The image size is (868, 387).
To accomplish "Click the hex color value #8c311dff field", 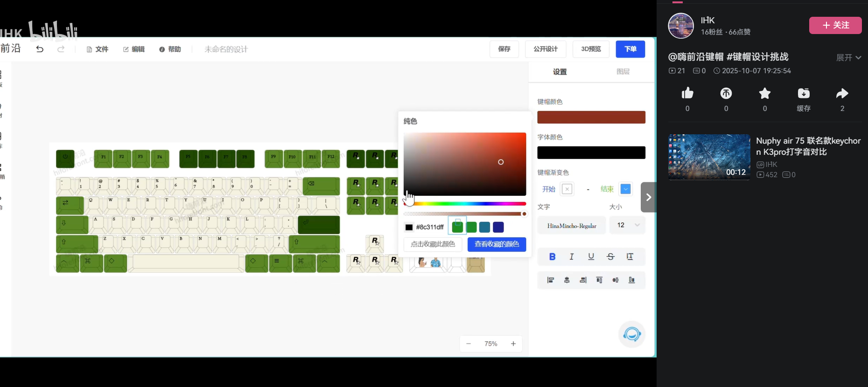I will 430,227.
